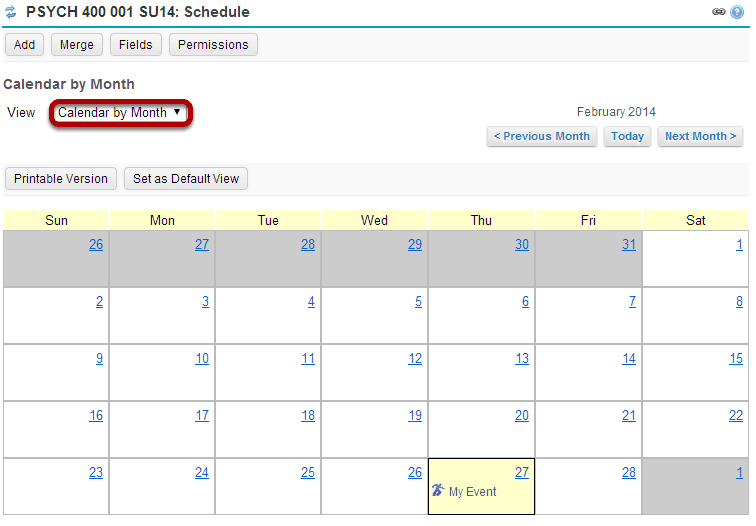The image size is (756, 526).
Task: Select the March 1 date link
Action: (x=739, y=472)
